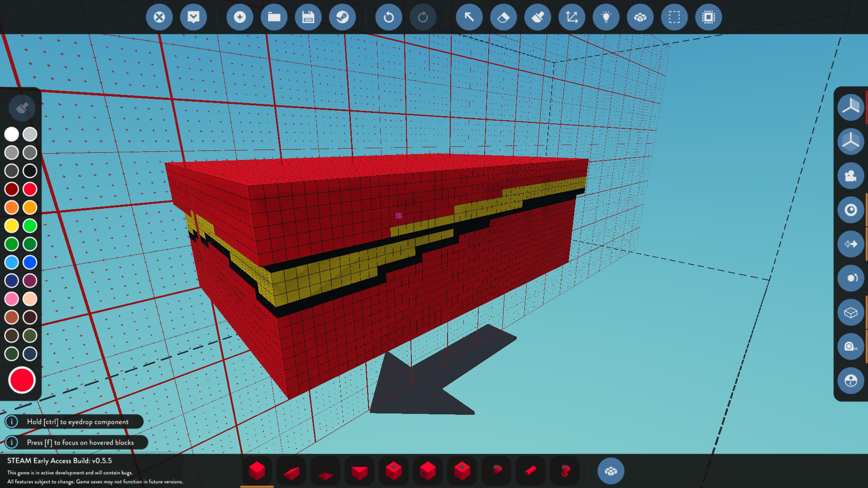868x488 pixels.
Task: Expand the dropdown chevron button top-left
Action: click(193, 17)
